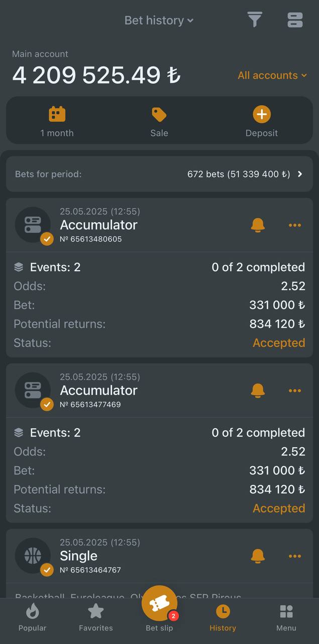
Task: Open the All accounts dropdown
Action: coord(272,75)
